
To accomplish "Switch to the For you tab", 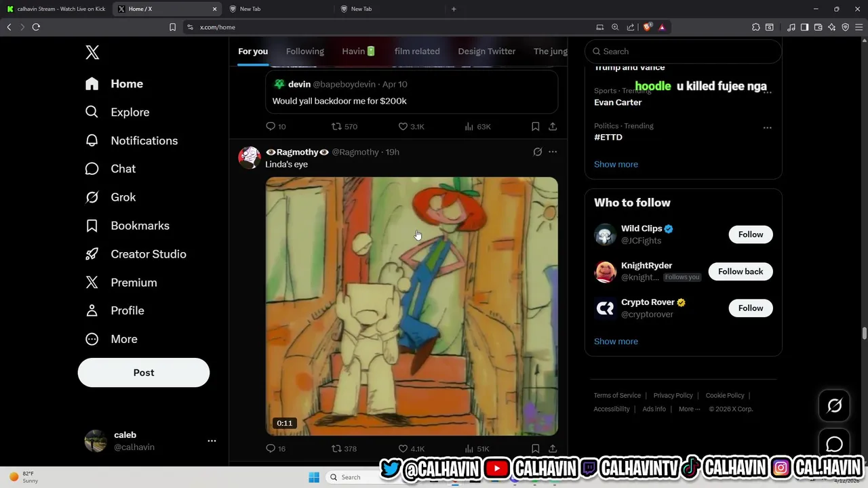I will point(253,52).
